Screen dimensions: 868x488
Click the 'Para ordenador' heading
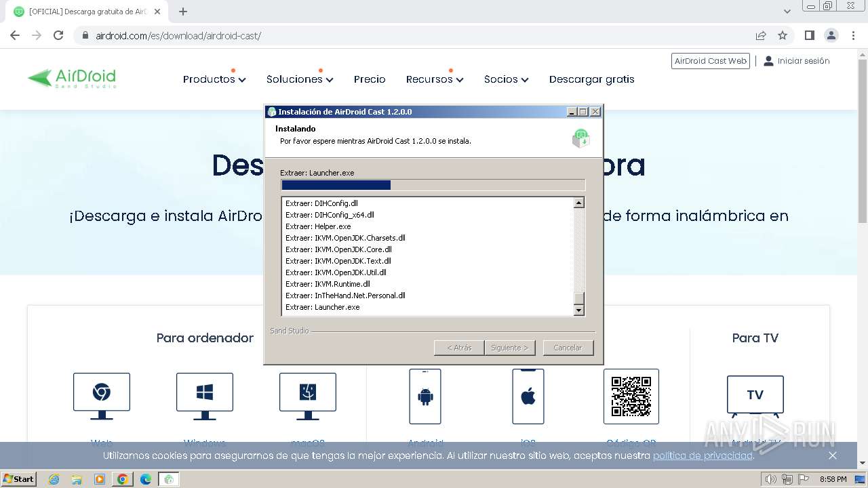coord(205,338)
